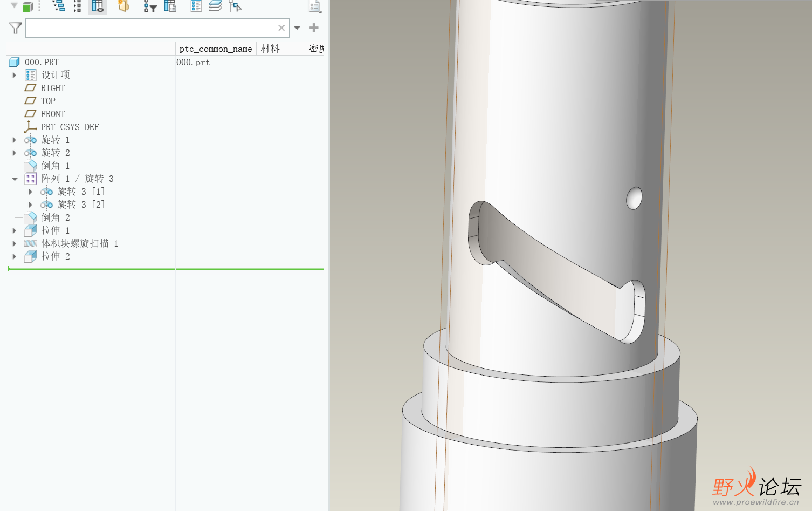This screenshot has width=812, height=511.
Task: Select the 旋转 1 feature
Action: point(56,140)
